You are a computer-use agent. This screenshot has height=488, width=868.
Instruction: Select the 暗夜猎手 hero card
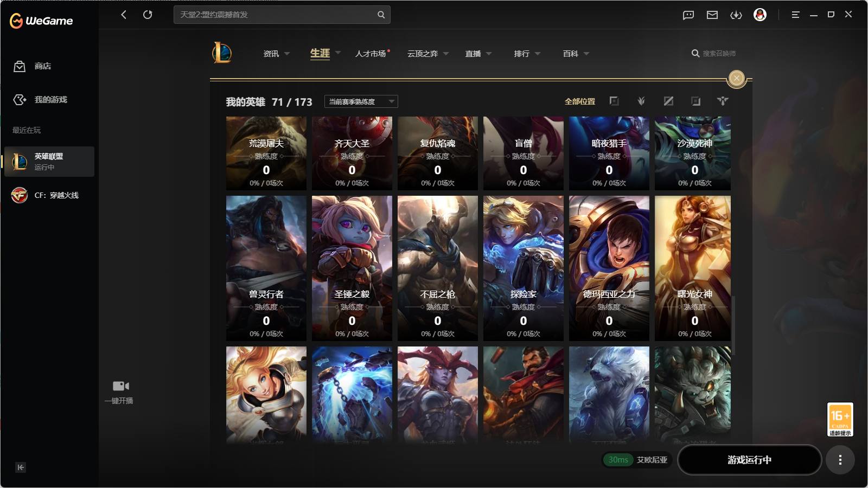[609, 153]
